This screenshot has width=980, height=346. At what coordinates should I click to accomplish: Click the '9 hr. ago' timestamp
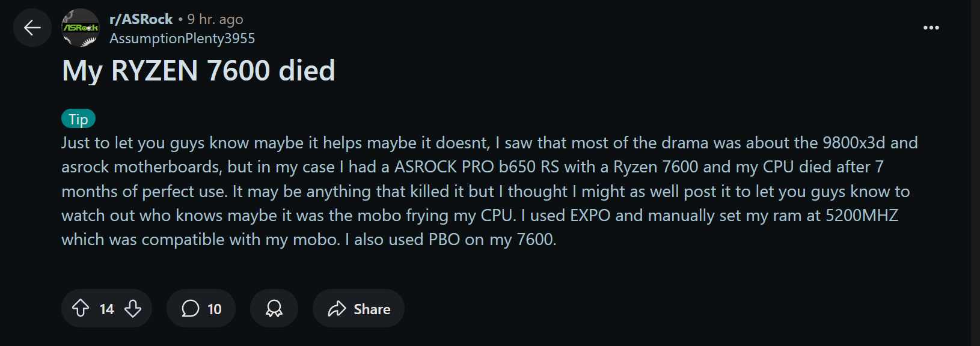pyautogui.click(x=215, y=19)
